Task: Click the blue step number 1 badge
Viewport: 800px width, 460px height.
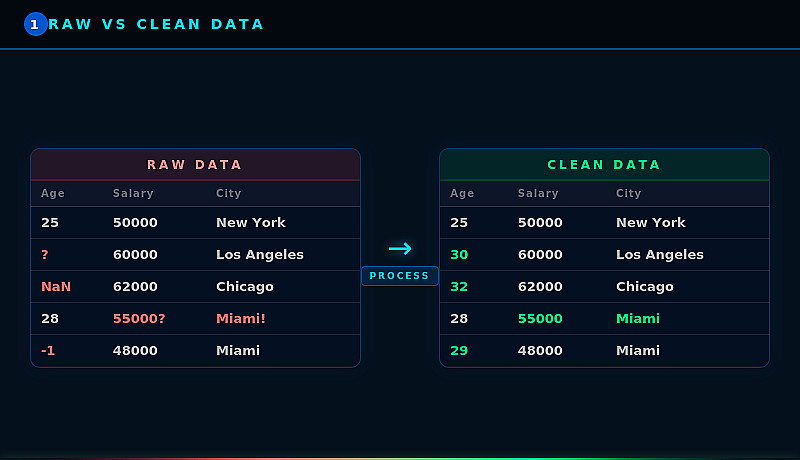Action: coord(36,24)
